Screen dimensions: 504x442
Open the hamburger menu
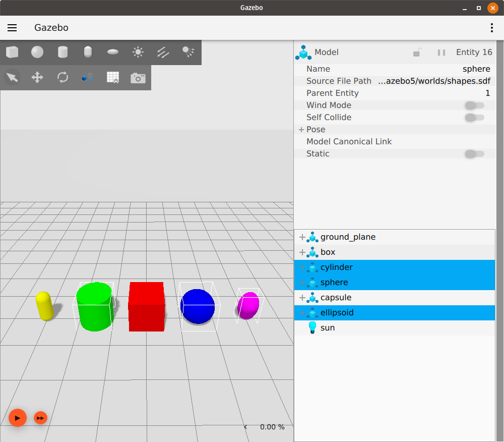[12, 28]
